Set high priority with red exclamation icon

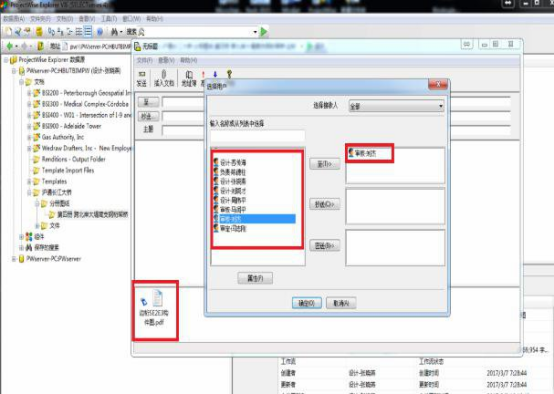(x=203, y=74)
